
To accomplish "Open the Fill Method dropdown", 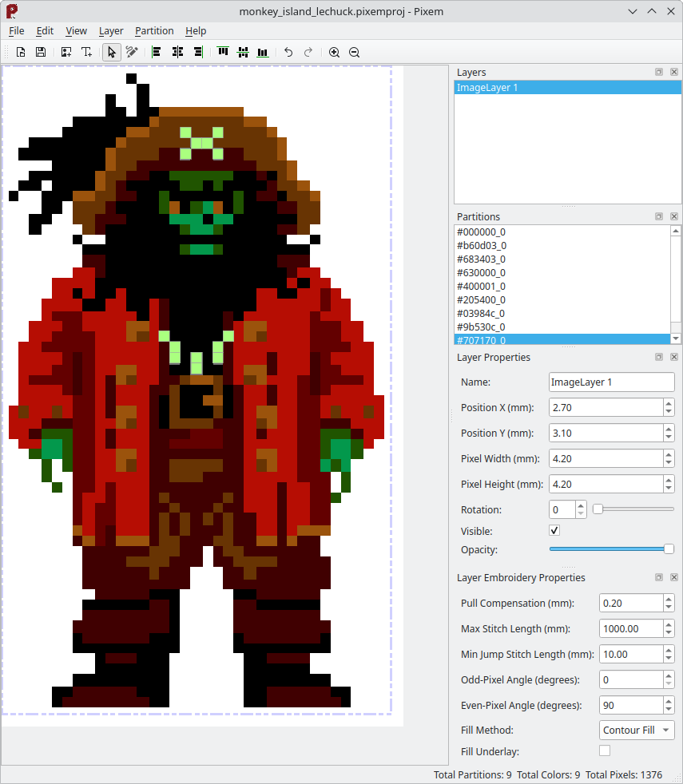I will tap(637, 730).
